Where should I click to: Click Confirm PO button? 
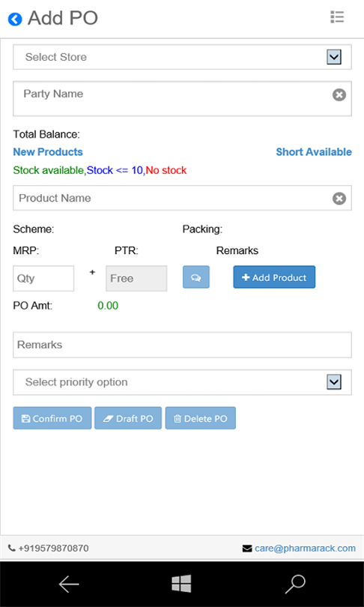(x=52, y=418)
